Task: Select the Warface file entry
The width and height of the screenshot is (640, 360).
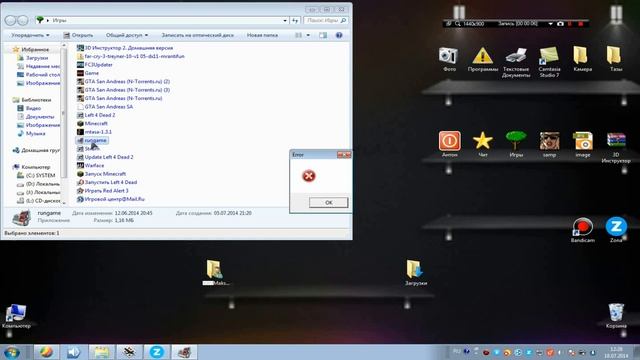Action: click(x=91, y=165)
